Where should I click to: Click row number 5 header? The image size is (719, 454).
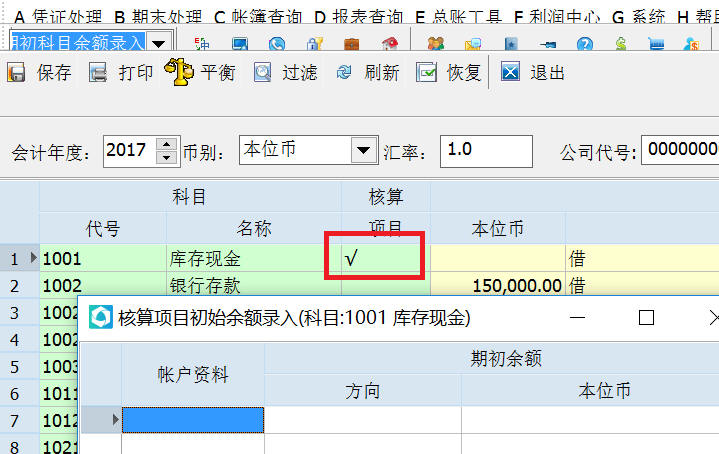tap(19, 366)
